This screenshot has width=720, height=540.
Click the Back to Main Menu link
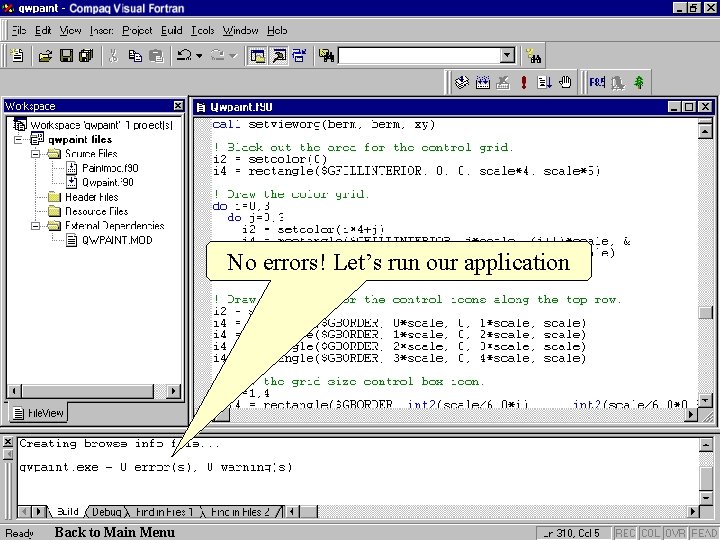click(x=114, y=532)
